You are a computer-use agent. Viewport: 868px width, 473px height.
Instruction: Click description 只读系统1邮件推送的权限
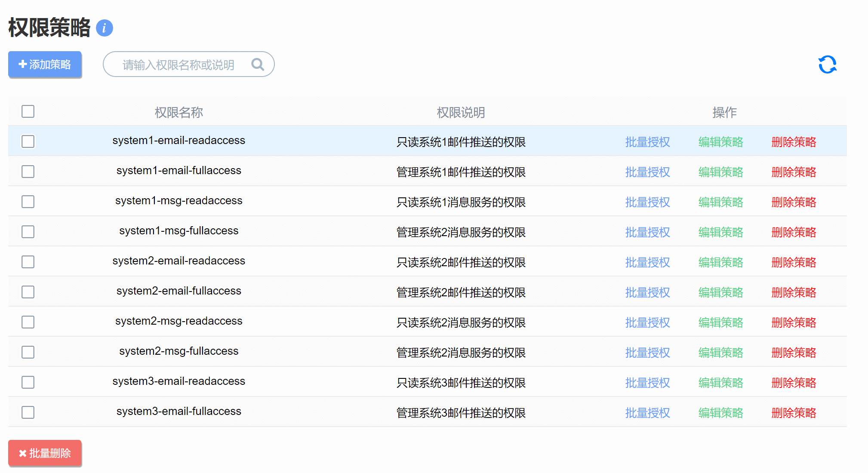pos(461,142)
